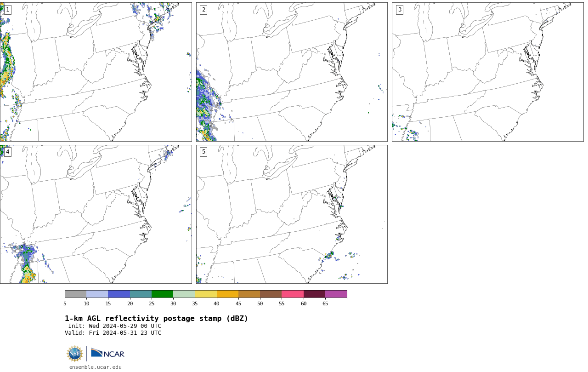Click the panel number label '3'
588x372 pixels.
point(399,10)
